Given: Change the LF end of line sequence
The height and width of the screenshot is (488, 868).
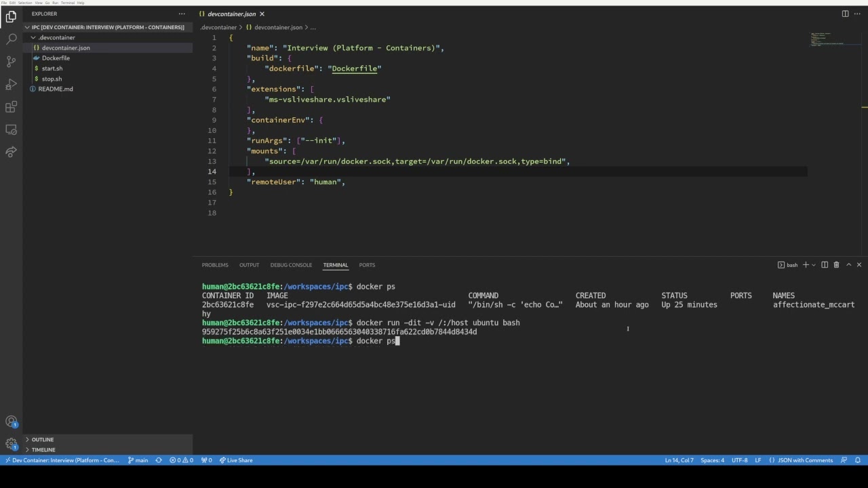Looking at the screenshot, I should [758, 460].
